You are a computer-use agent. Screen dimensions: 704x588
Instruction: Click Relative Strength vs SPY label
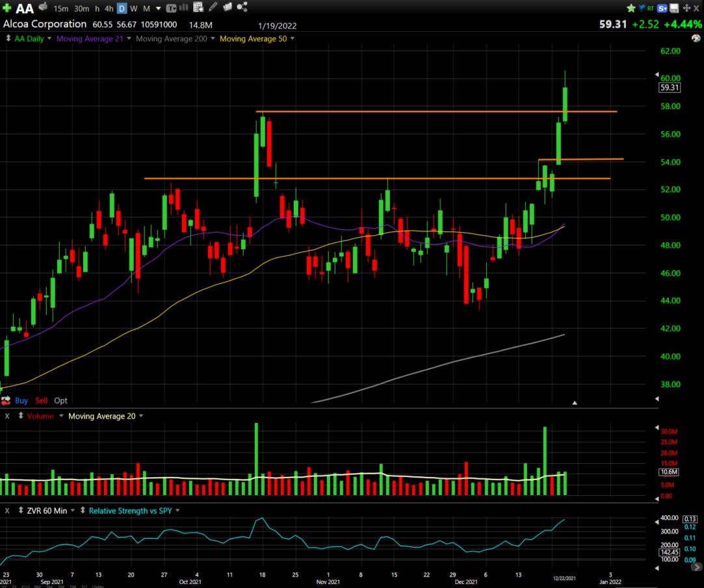tap(130, 511)
